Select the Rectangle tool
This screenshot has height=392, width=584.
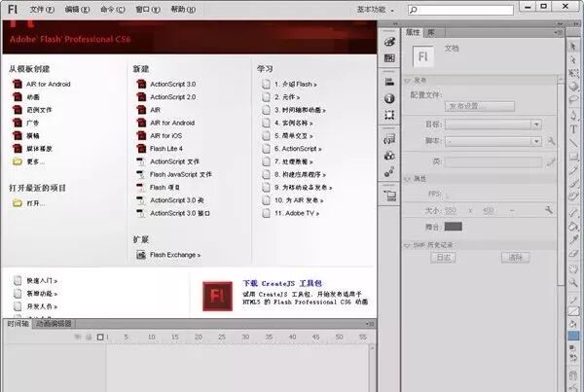(x=573, y=156)
